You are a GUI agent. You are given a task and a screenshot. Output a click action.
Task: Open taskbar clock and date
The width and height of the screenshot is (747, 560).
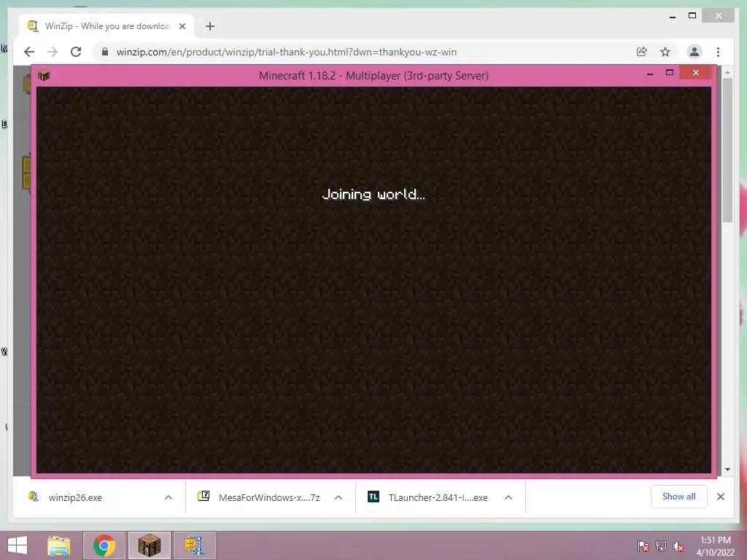[715, 546]
